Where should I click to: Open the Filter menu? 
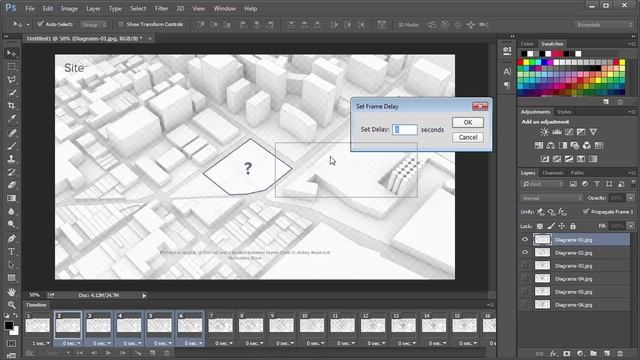pyautogui.click(x=161, y=8)
